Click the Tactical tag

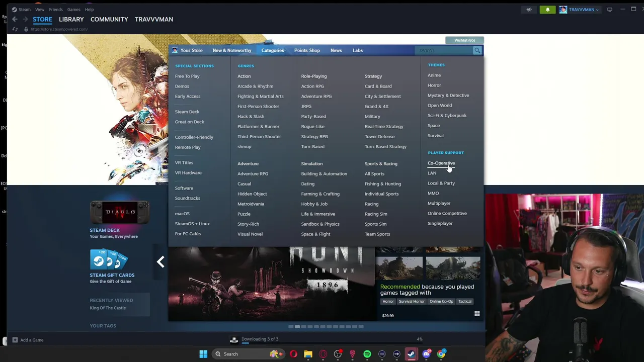pos(465,301)
